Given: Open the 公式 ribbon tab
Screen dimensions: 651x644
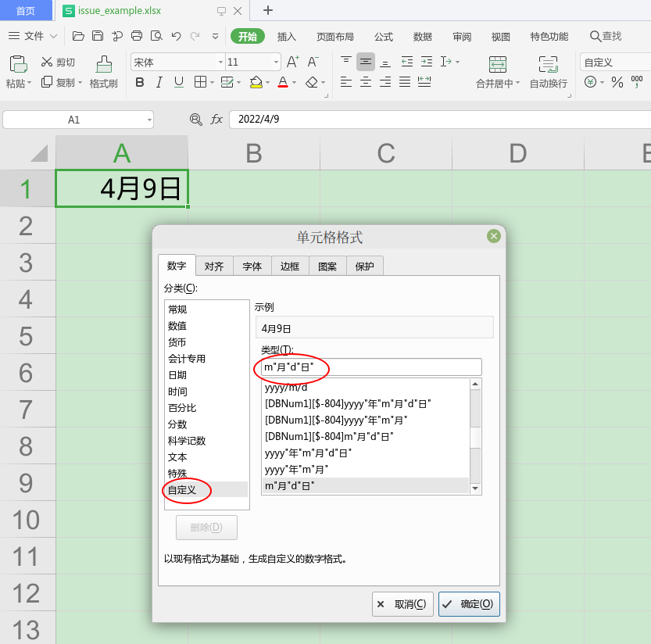Looking at the screenshot, I should 384,37.
